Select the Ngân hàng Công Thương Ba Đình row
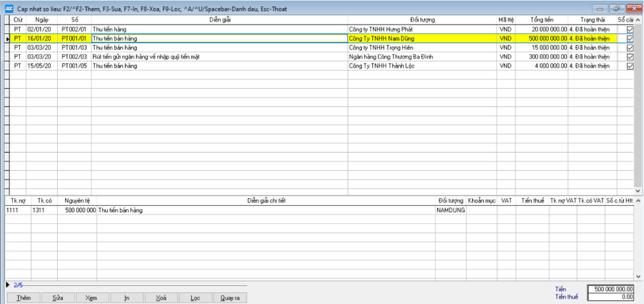The width and height of the screenshot is (644, 304). (390, 57)
